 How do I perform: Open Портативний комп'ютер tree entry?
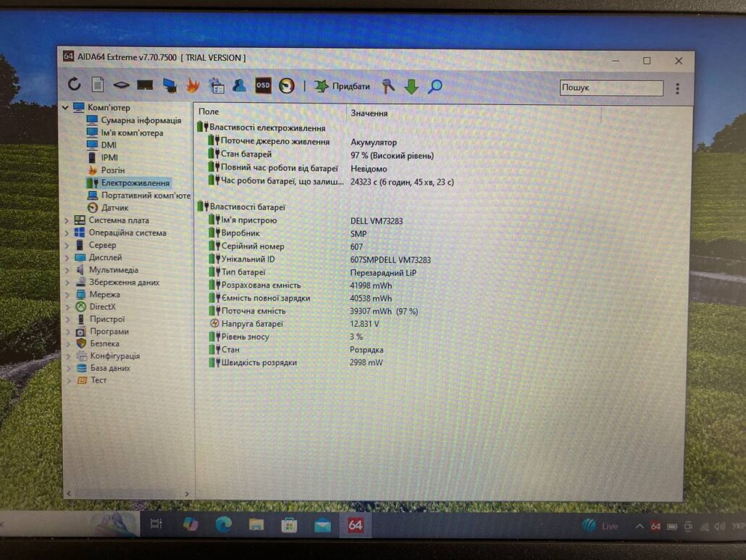point(146,195)
